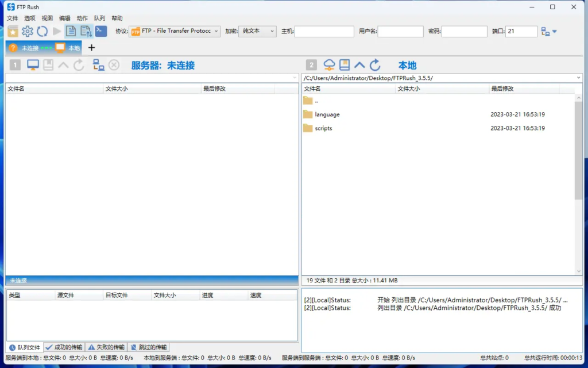Click local pane scrollbar down arrow

click(579, 271)
